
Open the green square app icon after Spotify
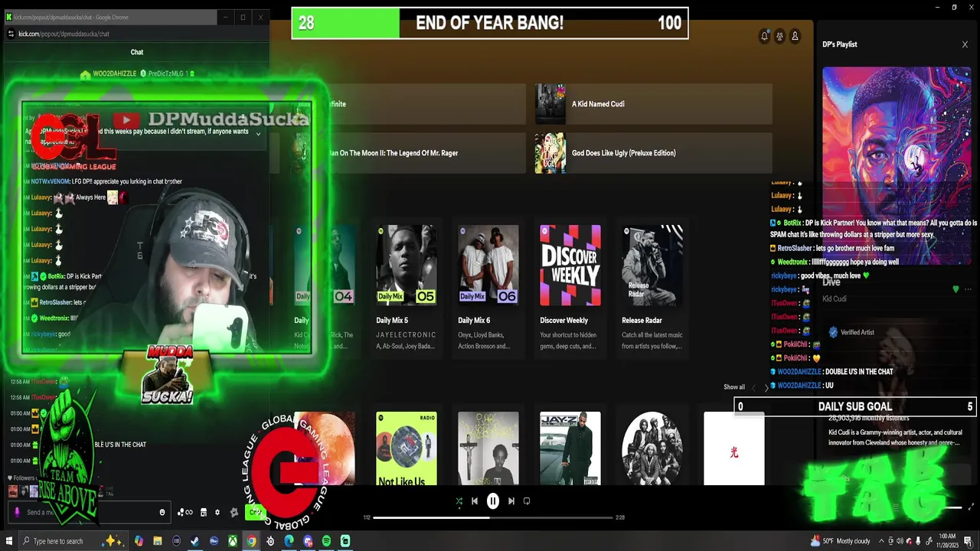tap(345, 541)
